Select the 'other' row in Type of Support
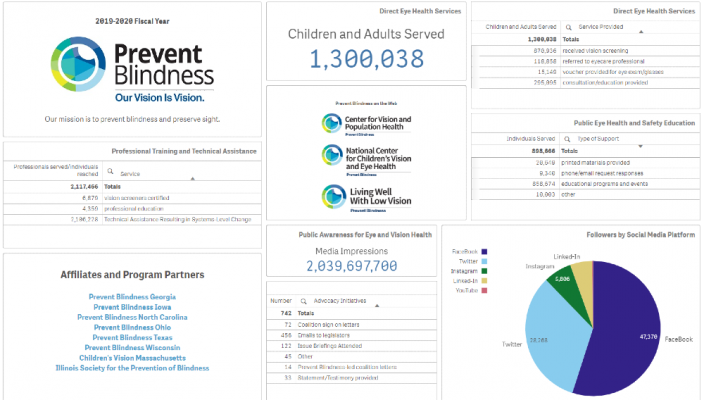This screenshot has width=704, height=400. coord(587,194)
